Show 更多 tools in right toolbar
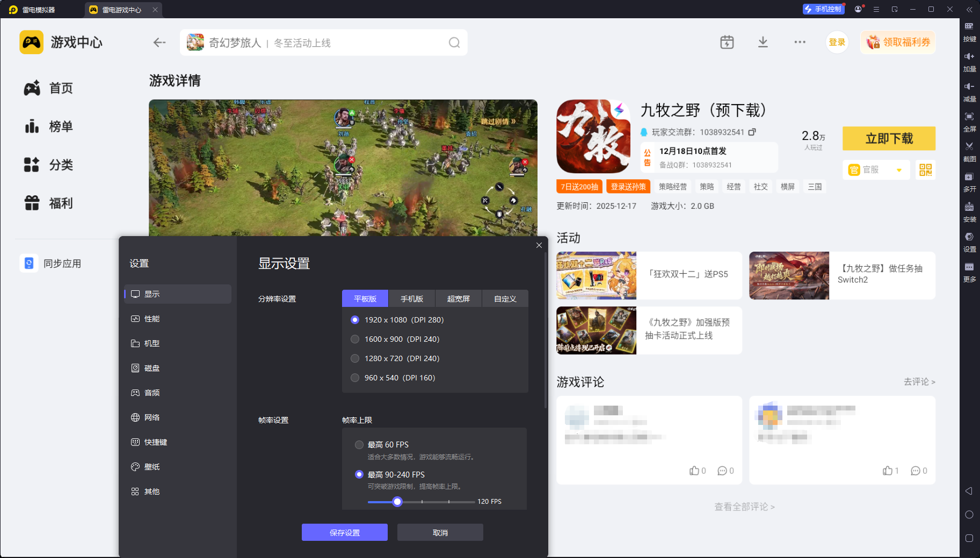Image resolution: width=980 pixels, height=558 pixels. point(969,271)
